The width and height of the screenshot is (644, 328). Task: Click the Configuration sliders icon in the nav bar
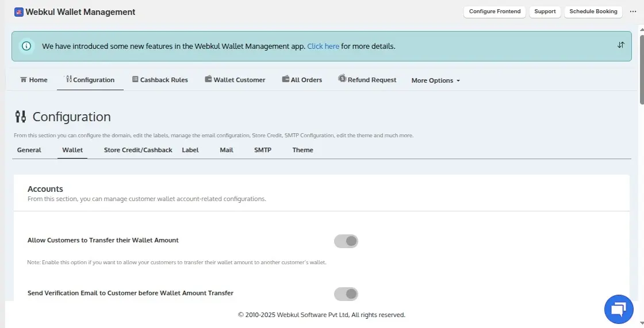68,78
